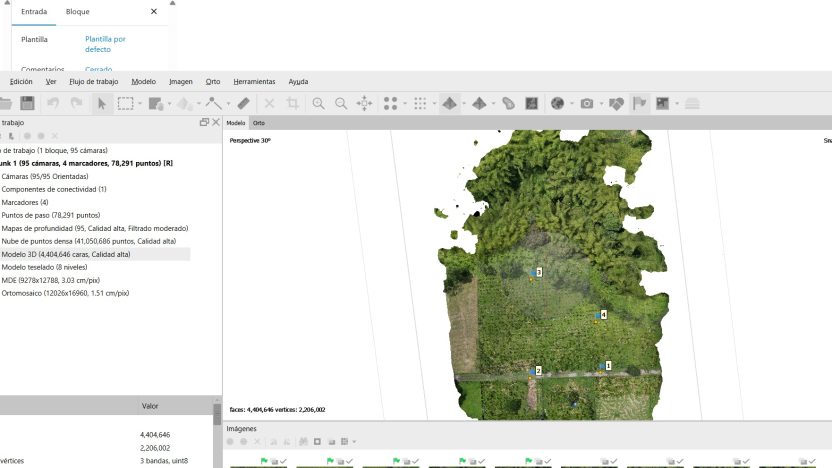Toggle the Show markers flag icon

coord(639,103)
